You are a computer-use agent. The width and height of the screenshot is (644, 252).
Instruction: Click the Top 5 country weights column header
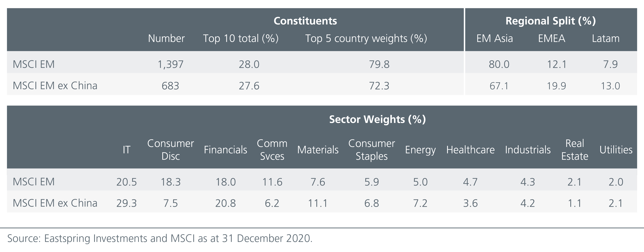[366, 38]
